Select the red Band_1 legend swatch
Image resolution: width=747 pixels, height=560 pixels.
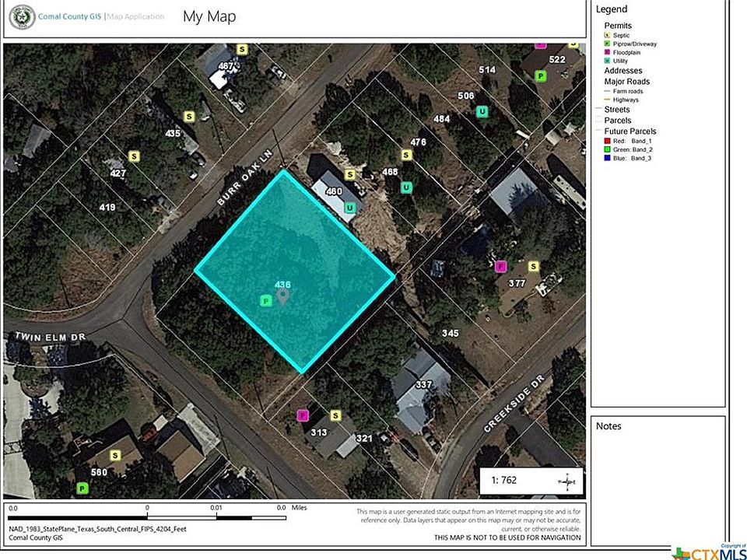pos(607,141)
